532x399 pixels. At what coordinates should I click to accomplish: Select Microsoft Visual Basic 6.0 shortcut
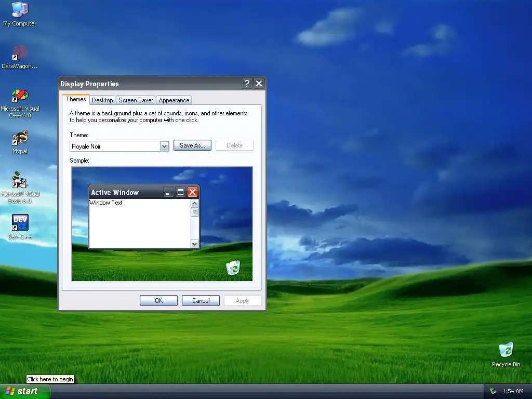pyautogui.click(x=20, y=188)
